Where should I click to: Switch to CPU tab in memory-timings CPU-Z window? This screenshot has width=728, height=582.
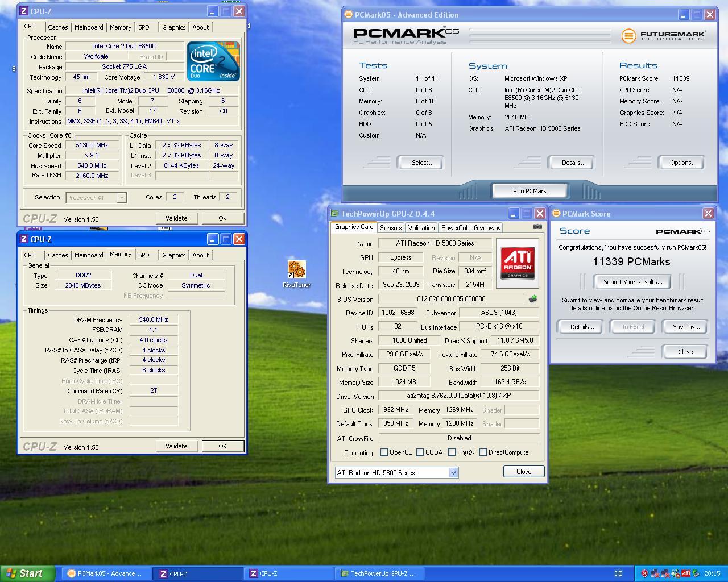click(x=30, y=255)
